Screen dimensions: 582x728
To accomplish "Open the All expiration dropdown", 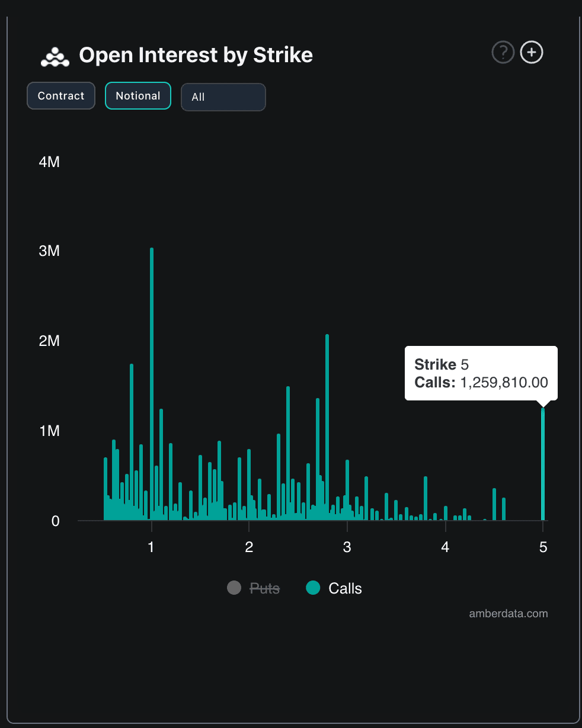I will click(x=223, y=97).
